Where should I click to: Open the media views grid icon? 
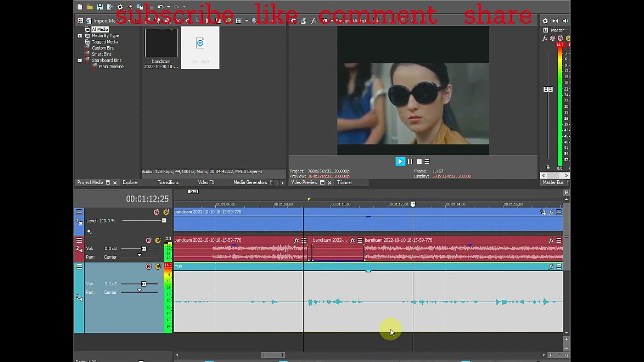click(x=238, y=21)
